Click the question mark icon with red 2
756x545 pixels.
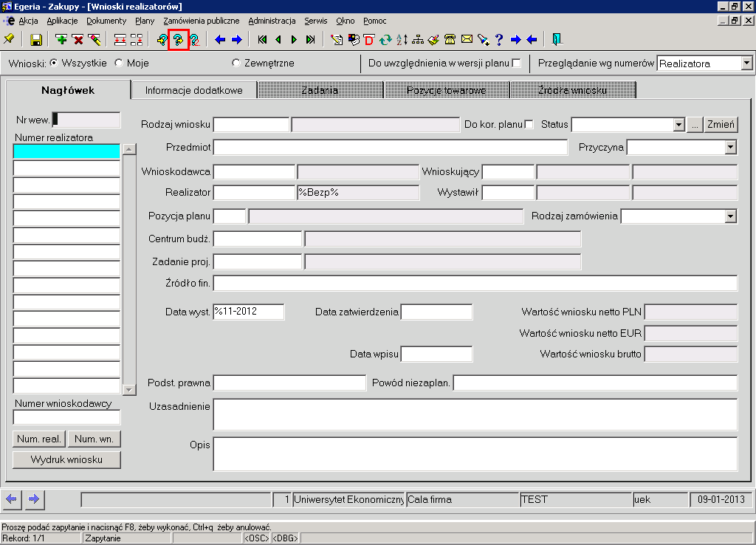[x=195, y=40]
